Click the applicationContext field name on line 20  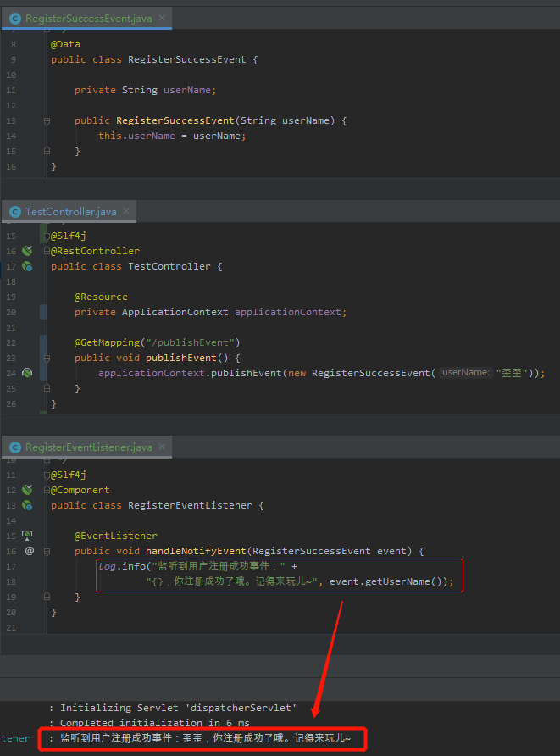point(288,312)
